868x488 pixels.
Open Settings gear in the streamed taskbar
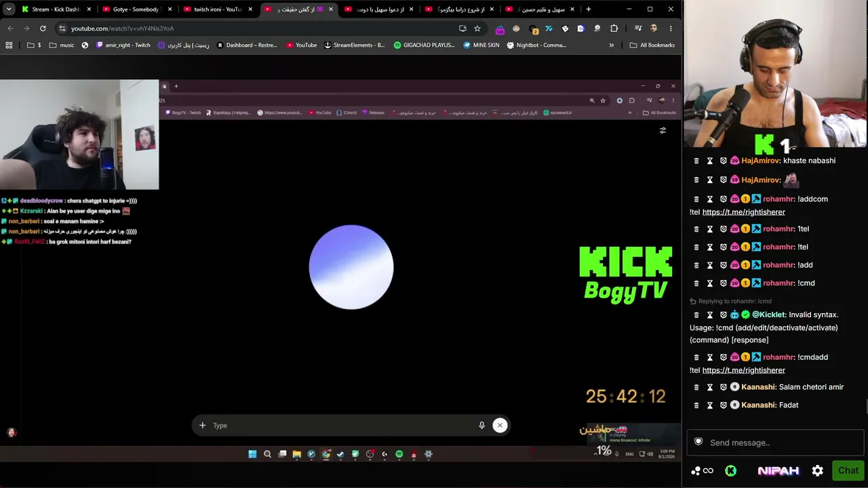pos(428,454)
